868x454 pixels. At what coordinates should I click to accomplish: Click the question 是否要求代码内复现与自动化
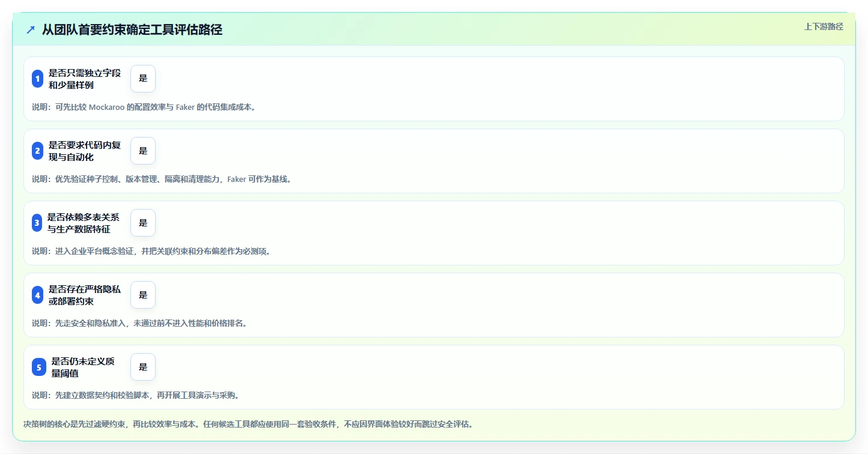coord(85,151)
